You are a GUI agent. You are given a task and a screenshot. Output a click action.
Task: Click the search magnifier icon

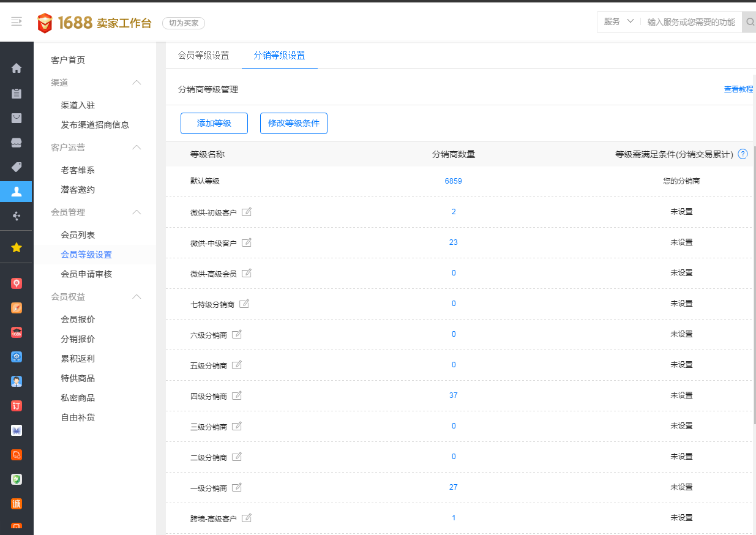click(749, 23)
